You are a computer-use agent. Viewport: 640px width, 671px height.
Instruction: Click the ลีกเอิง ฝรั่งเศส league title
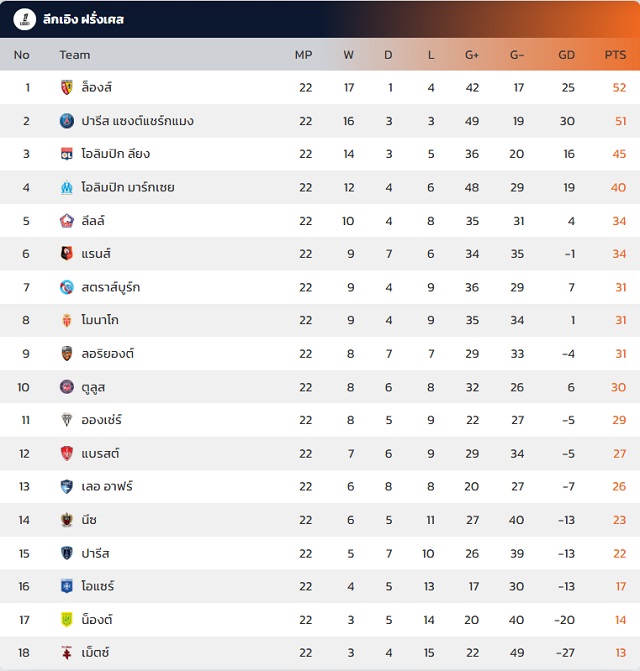point(84,19)
